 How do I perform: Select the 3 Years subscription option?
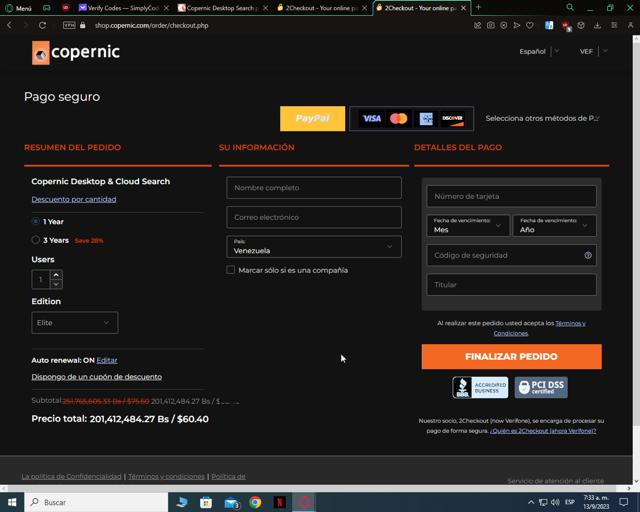point(36,240)
